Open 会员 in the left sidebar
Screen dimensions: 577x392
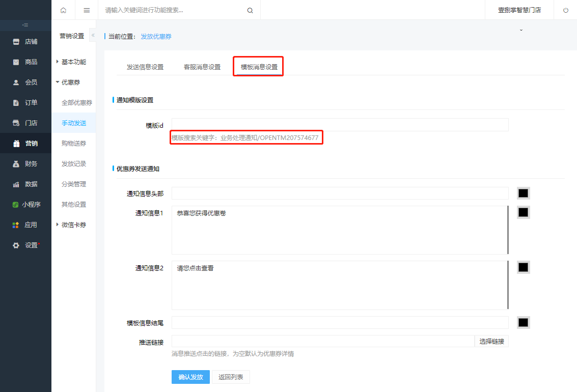tap(25, 82)
